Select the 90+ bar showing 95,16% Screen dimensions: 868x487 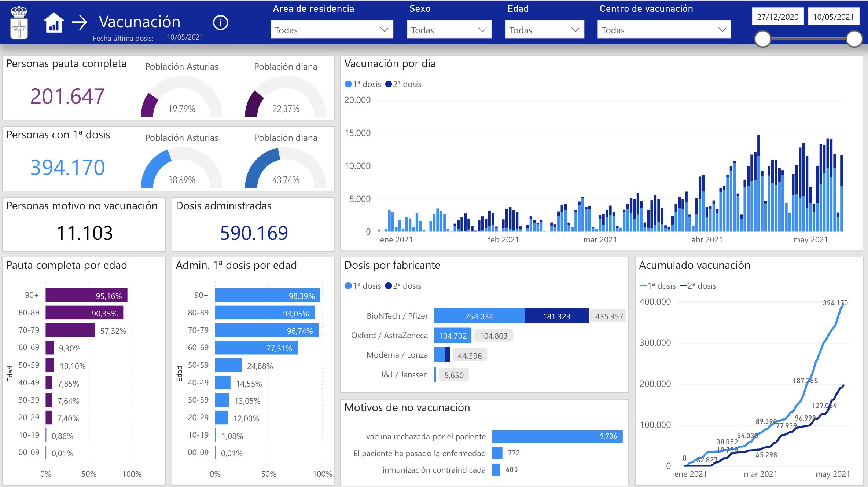pos(87,295)
